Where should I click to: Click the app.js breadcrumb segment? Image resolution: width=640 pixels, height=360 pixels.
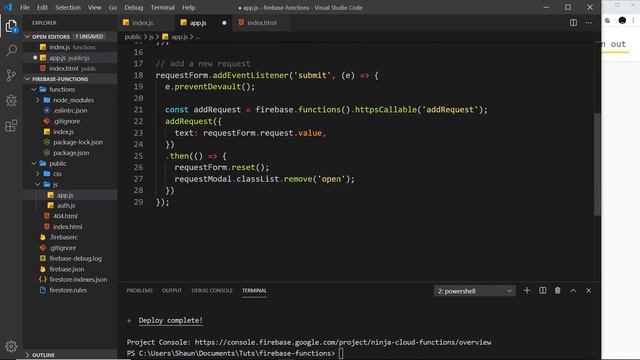(x=180, y=37)
